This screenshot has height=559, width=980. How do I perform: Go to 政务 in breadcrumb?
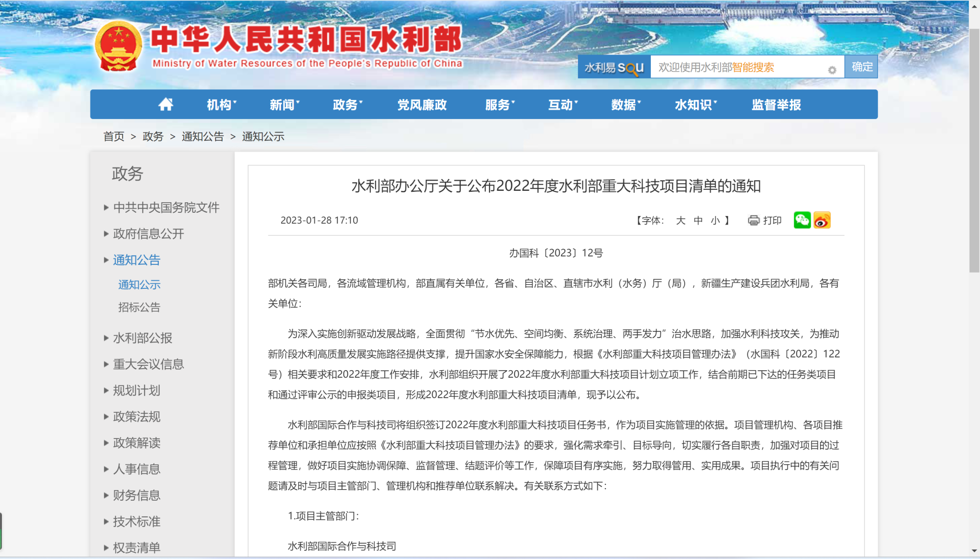pyautogui.click(x=153, y=137)
